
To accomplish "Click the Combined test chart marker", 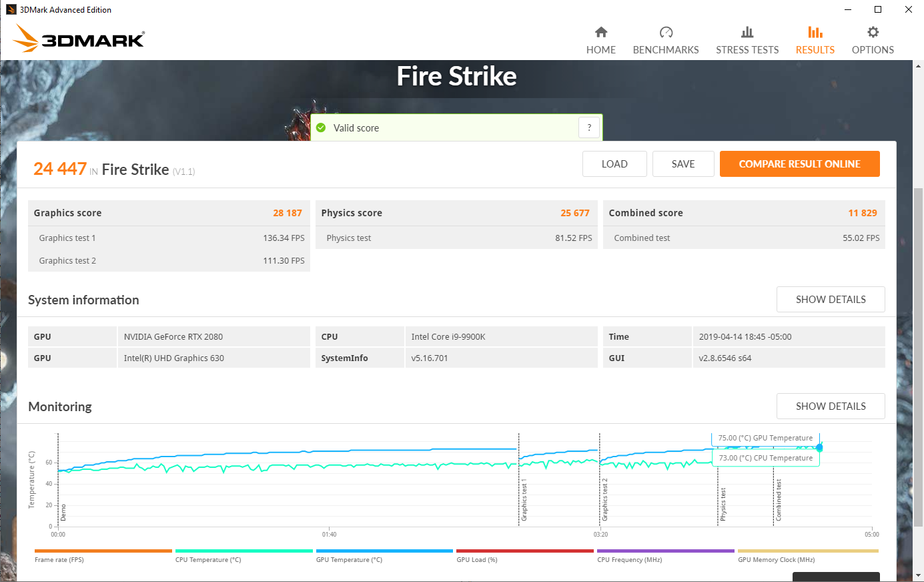I will [x=779, y=501].
